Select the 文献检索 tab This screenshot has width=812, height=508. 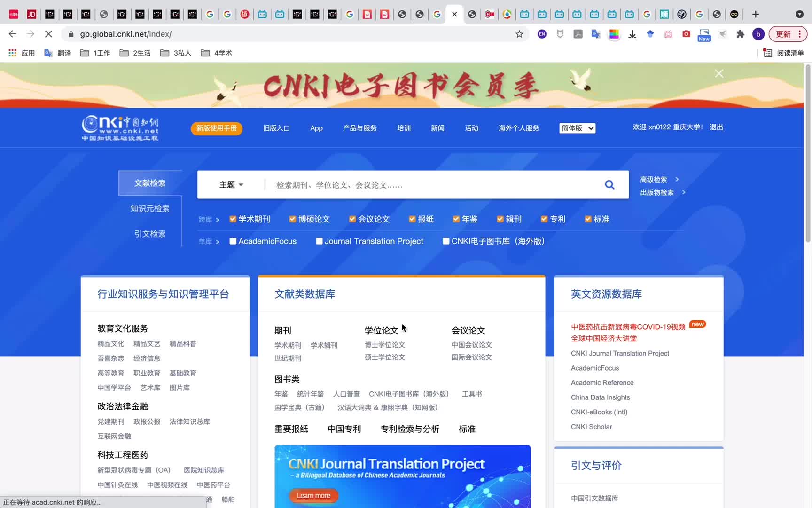click(150, 183)
